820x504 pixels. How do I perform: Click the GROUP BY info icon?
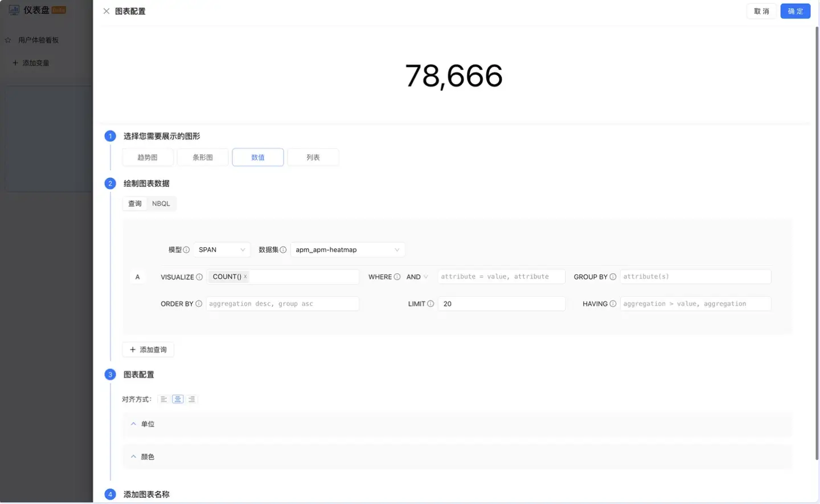point(613,277)
